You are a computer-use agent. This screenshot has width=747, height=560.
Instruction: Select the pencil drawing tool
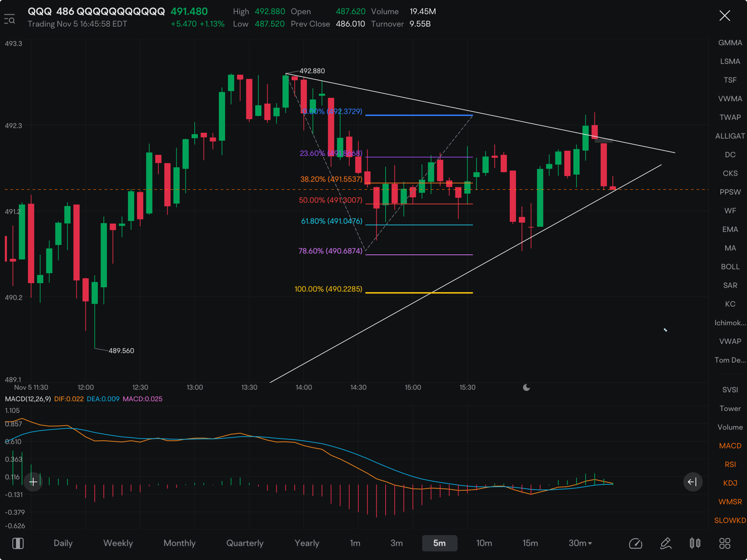pos(666,543)
